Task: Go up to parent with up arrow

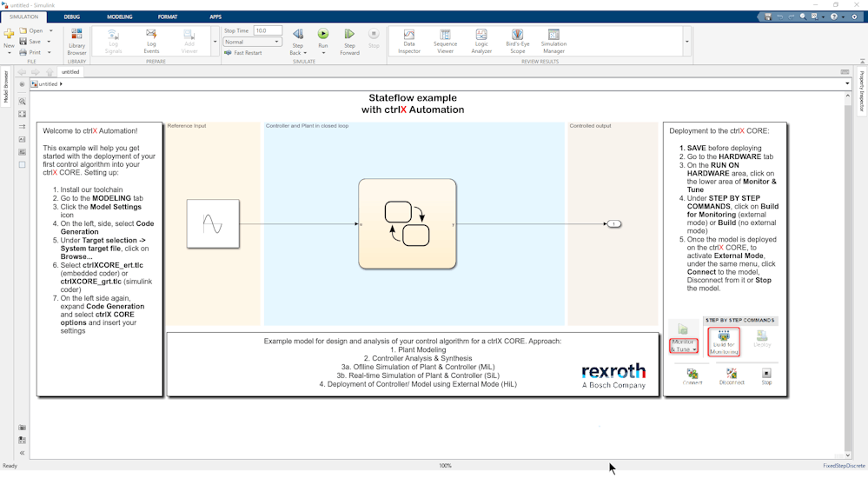Action: (50, 72)
